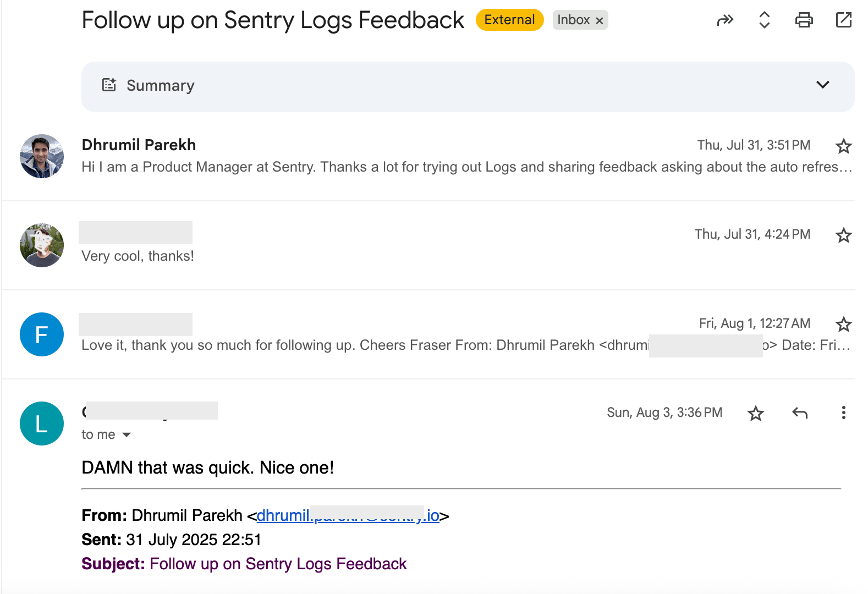Image resolution: width=868 pixels, height=594 pixels.
Task: Show recipient details next to 'to me'
Action: click(x=127, y=435)
